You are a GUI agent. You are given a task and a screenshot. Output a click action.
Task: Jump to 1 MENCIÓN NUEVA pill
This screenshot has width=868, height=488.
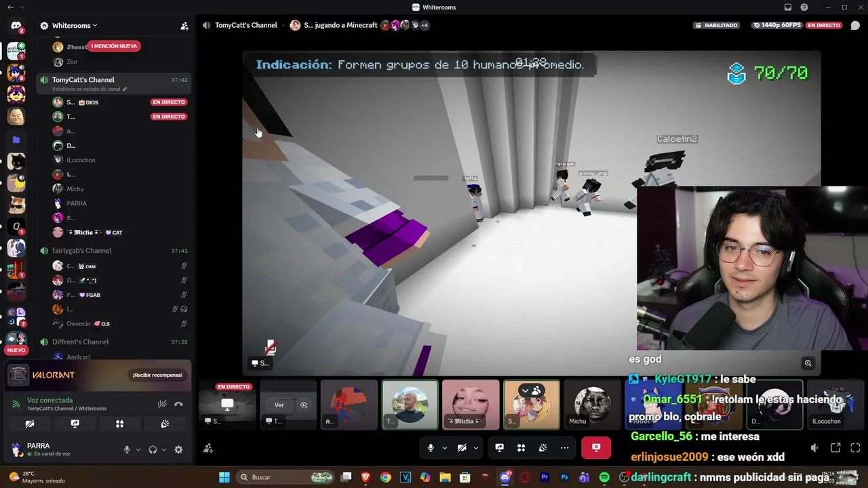(x=114, y=46)
